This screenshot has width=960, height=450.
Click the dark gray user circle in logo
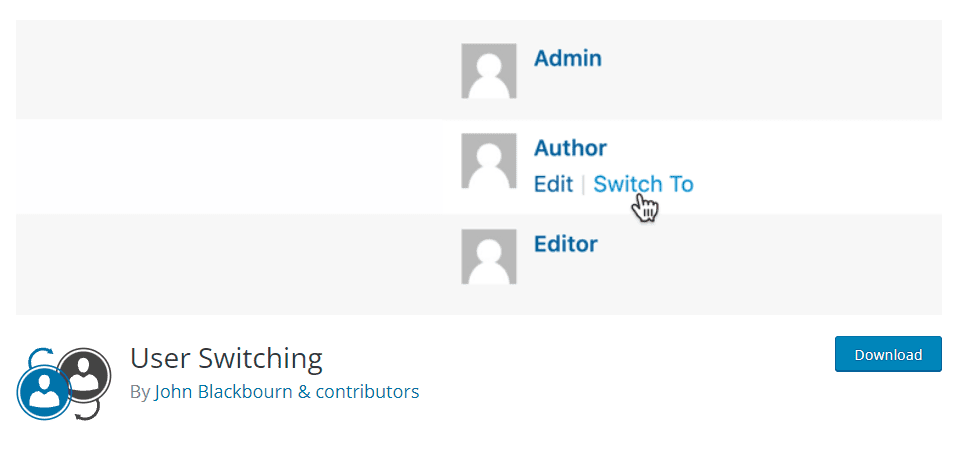pyautogui.click(x=85, y=372)
